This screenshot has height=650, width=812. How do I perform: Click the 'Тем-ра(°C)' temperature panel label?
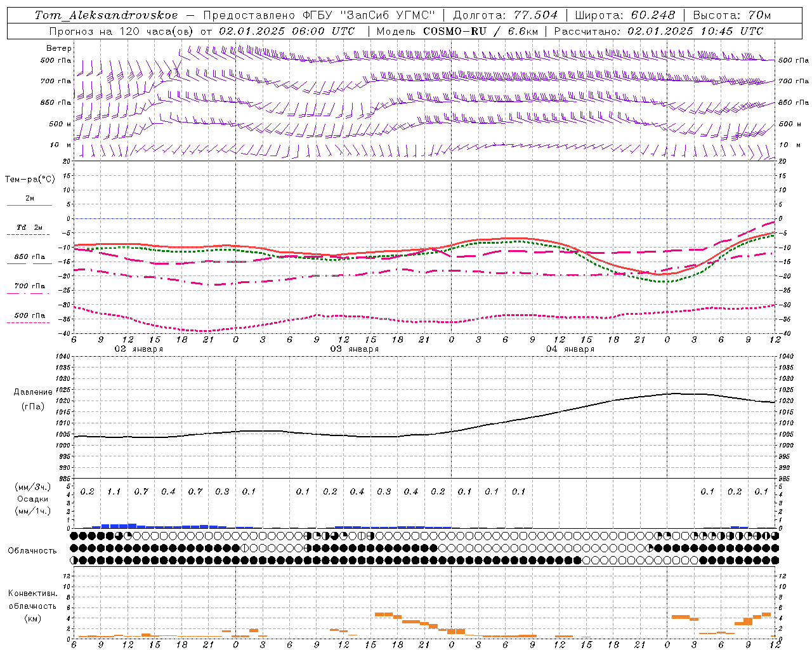click(30, 180)
